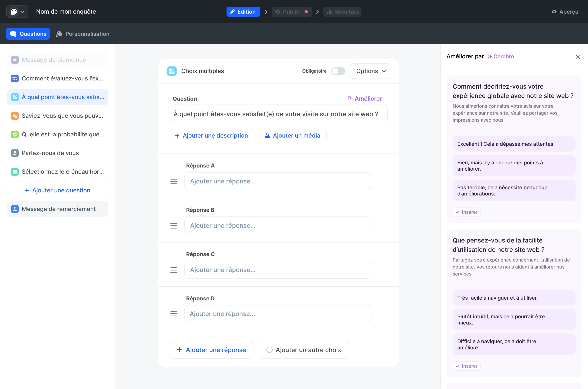
Task: Click Ajouter un média button
Action: click(x=293, y=135)
